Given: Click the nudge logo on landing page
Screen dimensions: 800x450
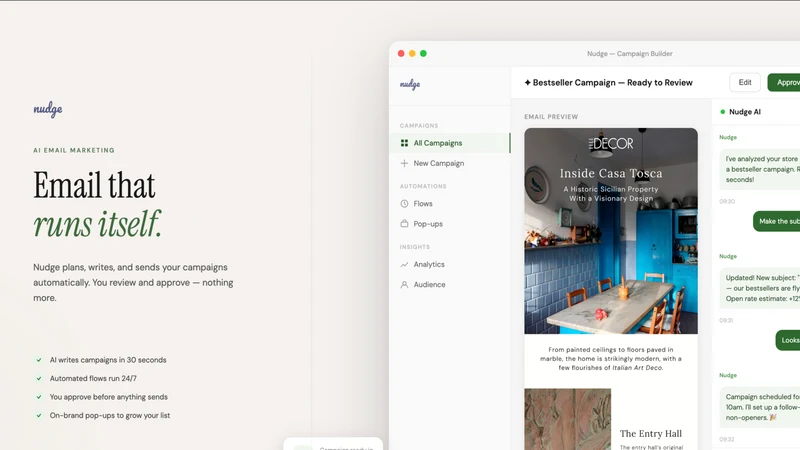Looking at the screenshot, I should click(x=48, y=109).
